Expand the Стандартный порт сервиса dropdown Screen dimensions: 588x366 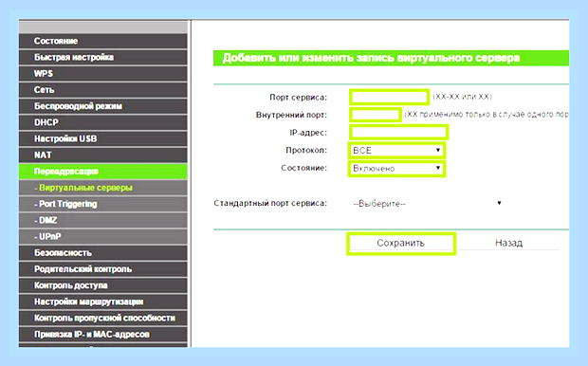[x=428, y=204]
